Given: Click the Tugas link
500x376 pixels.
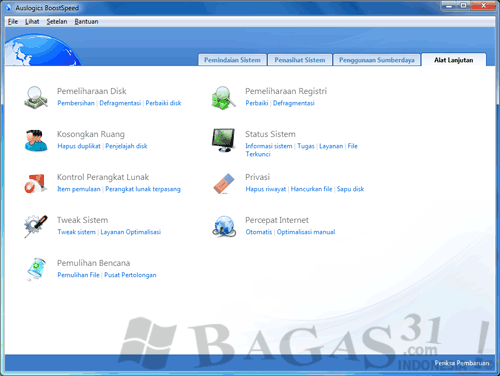Looking at the screenshot, I should click(x=306, y=146).
